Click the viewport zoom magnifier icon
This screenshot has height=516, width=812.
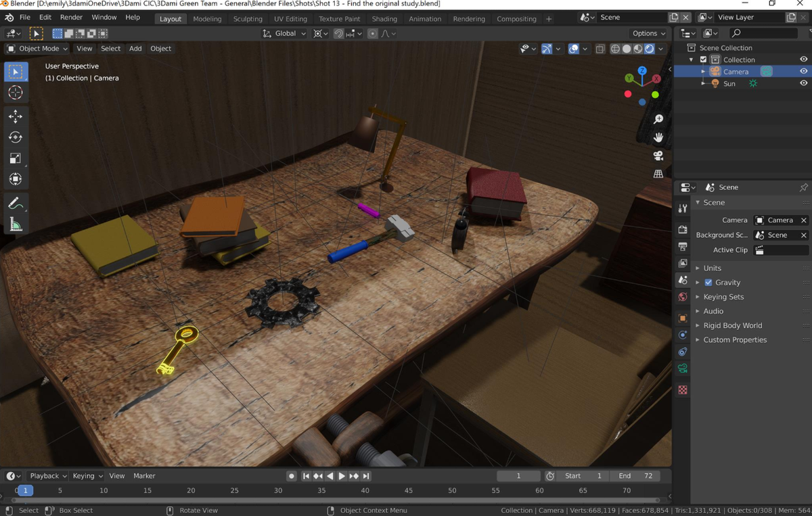point(658,119)
